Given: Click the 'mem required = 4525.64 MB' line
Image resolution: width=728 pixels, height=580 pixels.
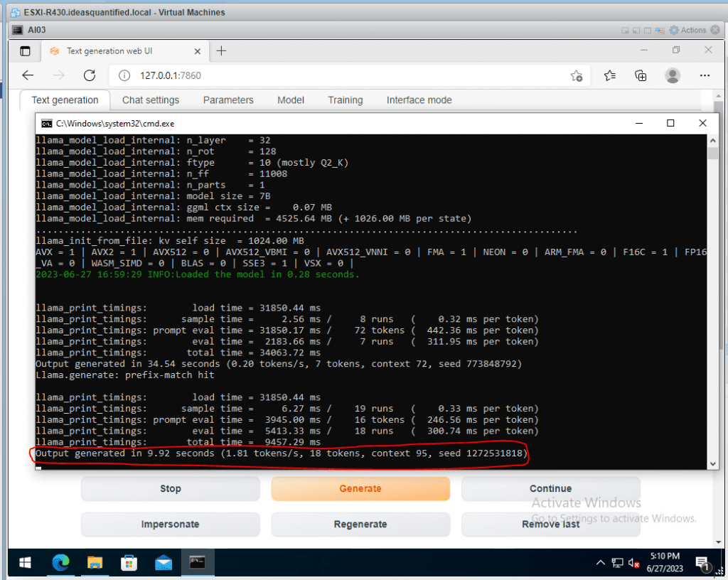Looking at the screenshot, I should click(x=254, y=218).
